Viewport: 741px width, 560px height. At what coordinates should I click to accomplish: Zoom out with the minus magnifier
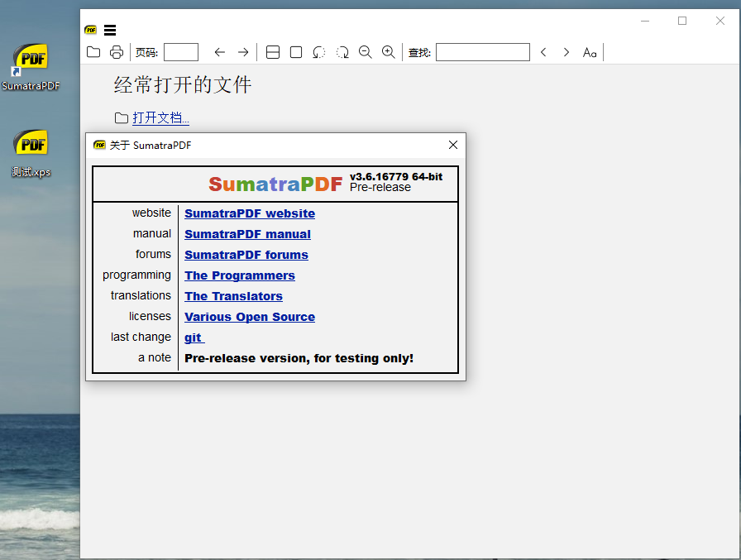pyautogui.click(x=366, y=52)
